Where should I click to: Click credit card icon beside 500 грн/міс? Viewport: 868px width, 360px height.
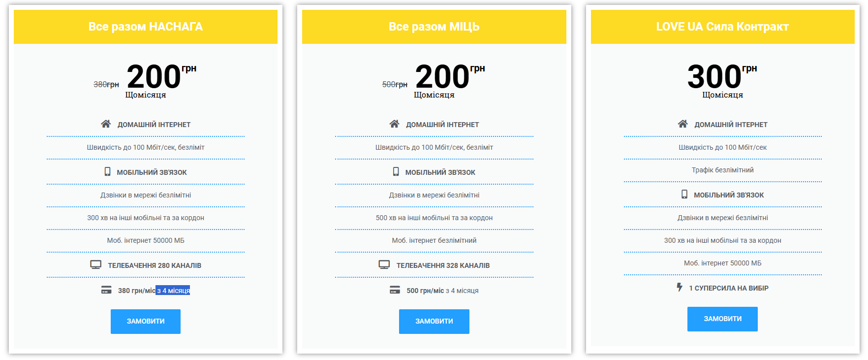point(395,290)
